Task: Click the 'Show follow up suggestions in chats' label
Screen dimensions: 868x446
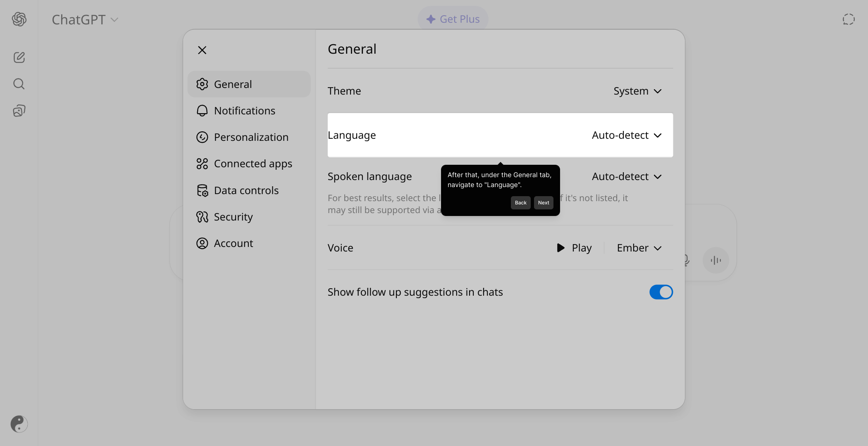Action: 415,292
